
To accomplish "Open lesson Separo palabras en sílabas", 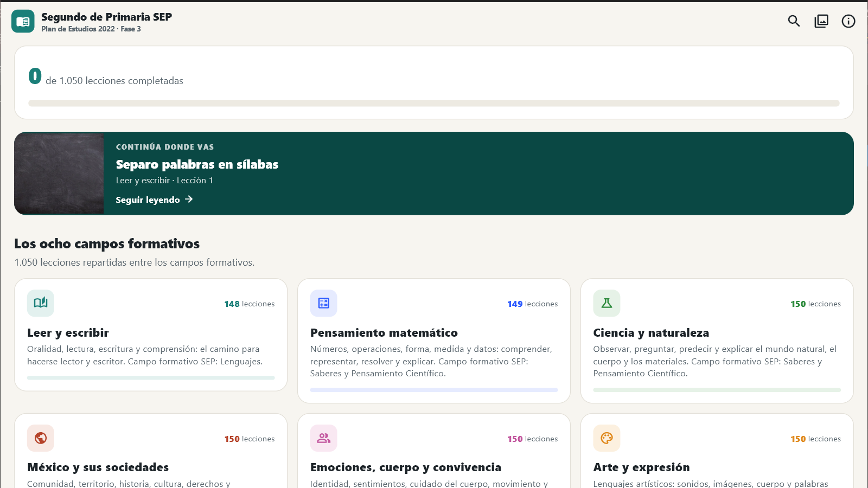I will [x=197, y=164].
